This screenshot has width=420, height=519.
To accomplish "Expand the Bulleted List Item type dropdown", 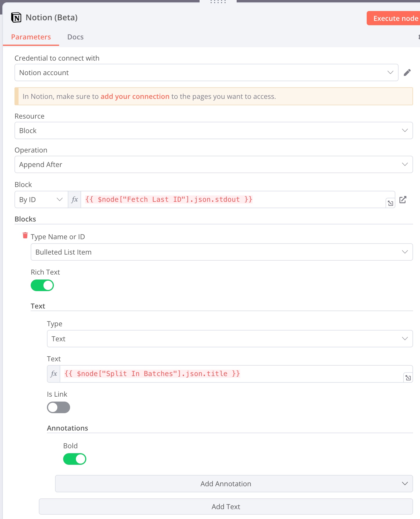I will click(x=222, y=252).
